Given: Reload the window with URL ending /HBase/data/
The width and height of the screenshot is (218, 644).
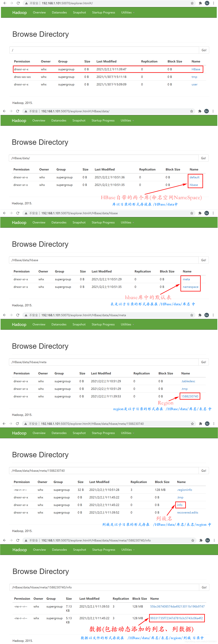Looking at the screenshot, I should (17, 111).
